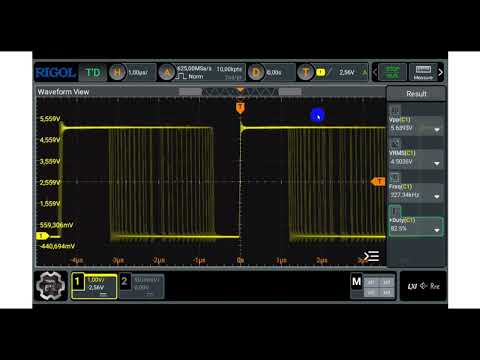The image size is (480, 360).
Task: Click the 559.306mV vertical scale label
Action: click(57, 225)
